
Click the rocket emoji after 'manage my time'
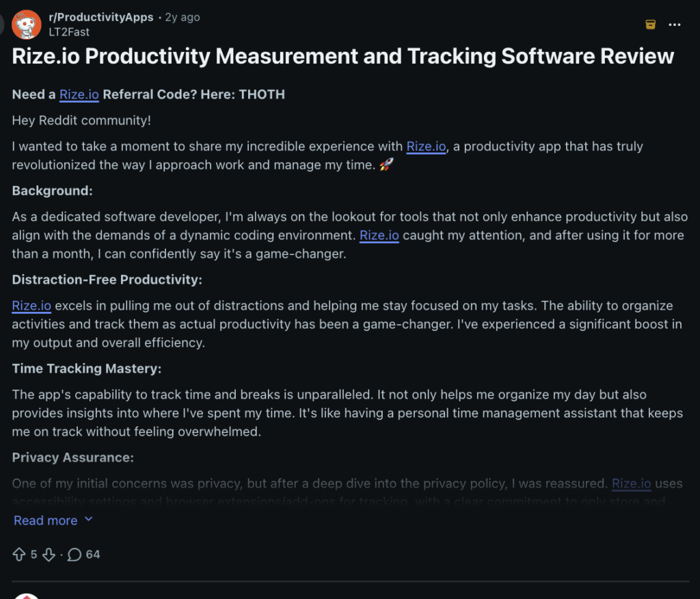coord(386,165)
